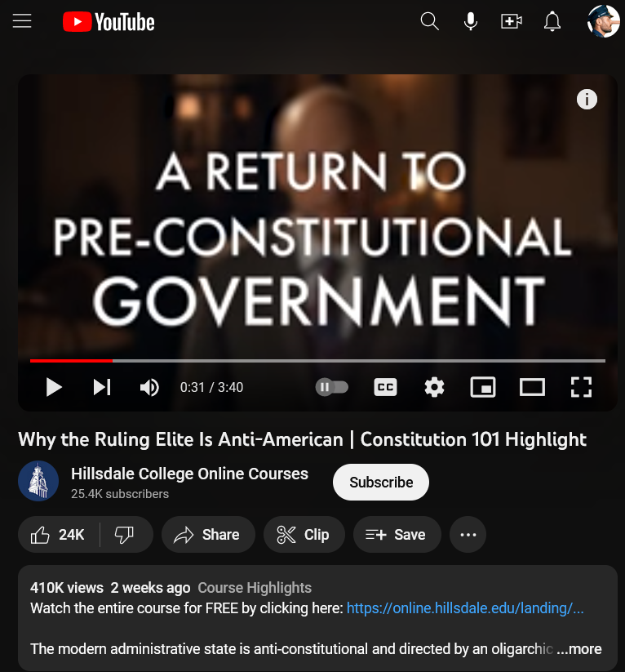Click the YouTube logo
The image size is (625, 672).
coord(109,22)
